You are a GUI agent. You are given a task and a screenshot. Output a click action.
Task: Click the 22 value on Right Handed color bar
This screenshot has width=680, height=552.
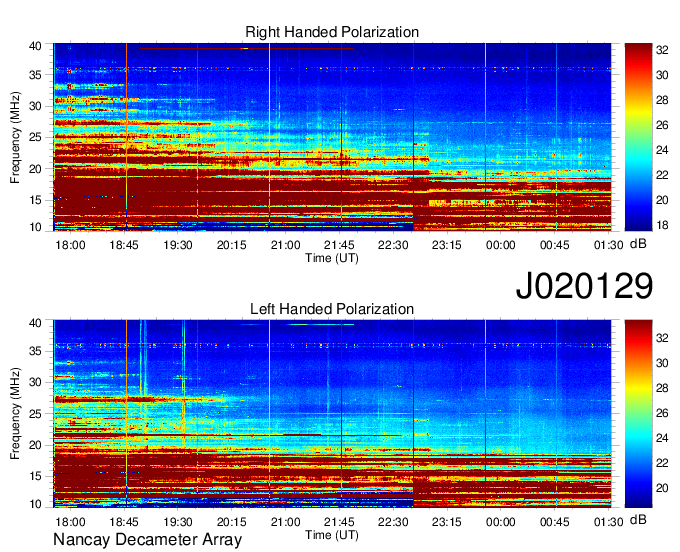[662, 175]
